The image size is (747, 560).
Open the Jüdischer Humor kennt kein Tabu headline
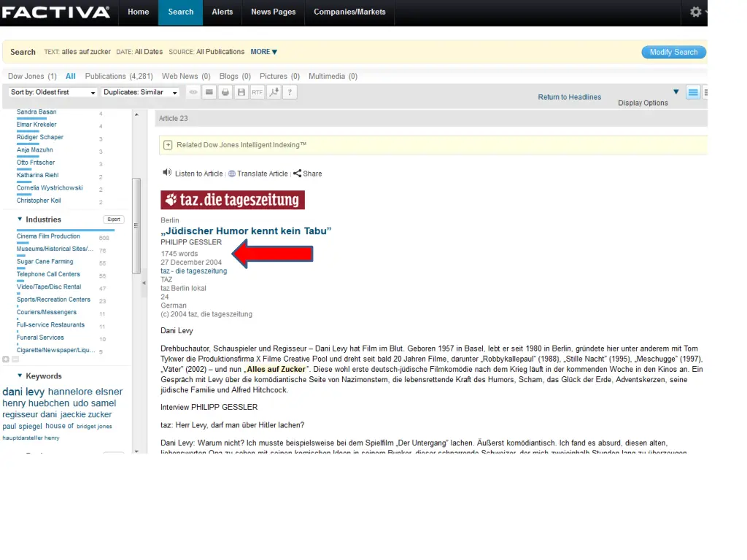tap(246, 231)
